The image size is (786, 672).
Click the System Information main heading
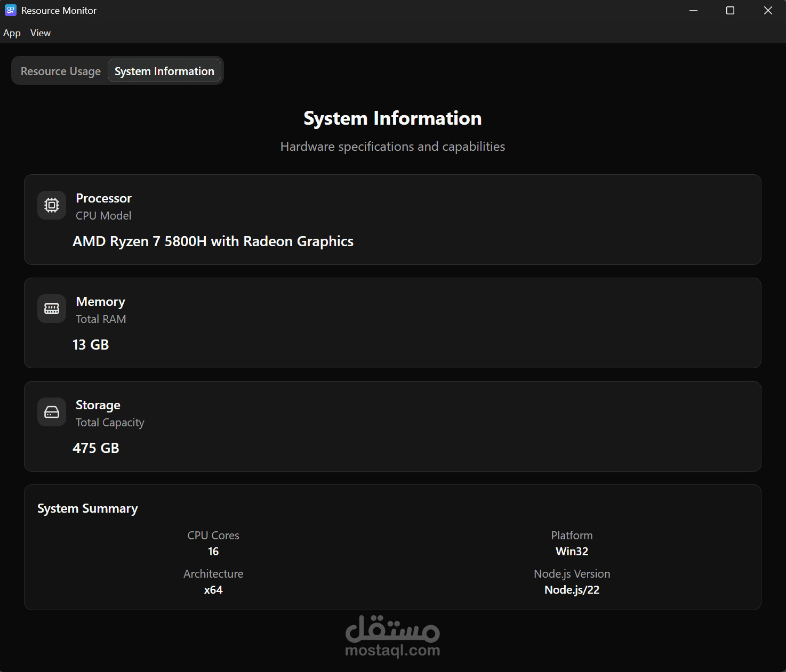pyautogui.click(x=392, y=118)
